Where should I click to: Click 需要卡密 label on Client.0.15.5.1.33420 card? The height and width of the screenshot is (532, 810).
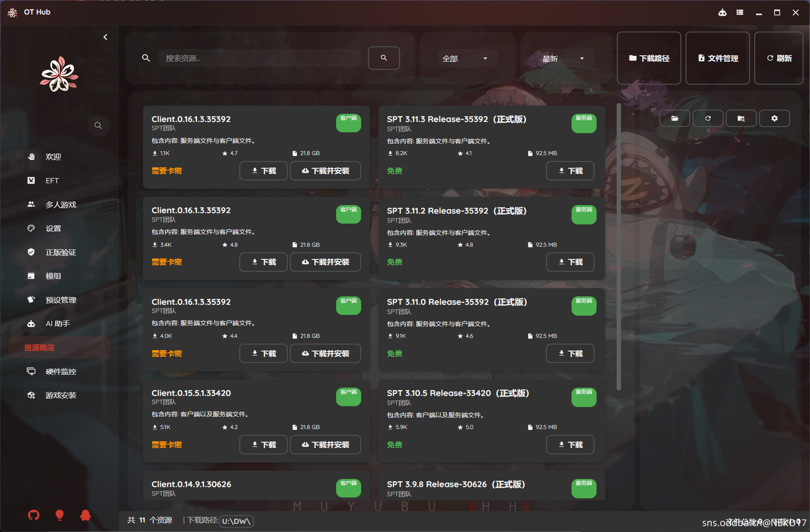[x=167, y=445]
